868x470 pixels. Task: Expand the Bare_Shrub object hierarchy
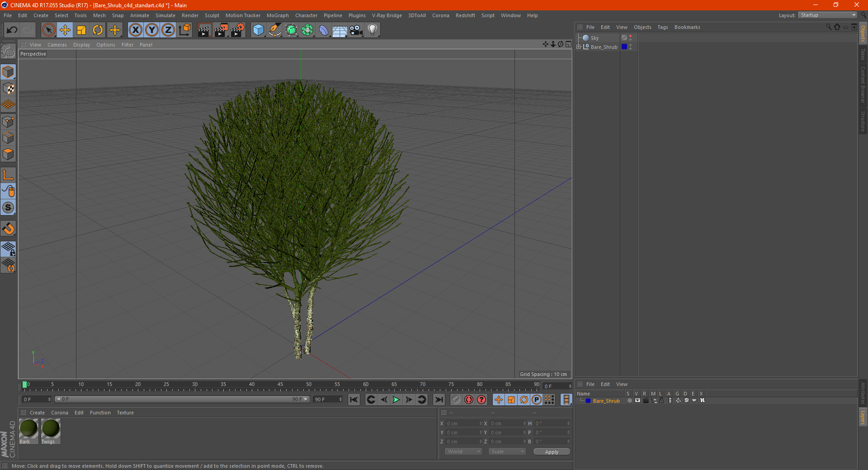point(579,47)
